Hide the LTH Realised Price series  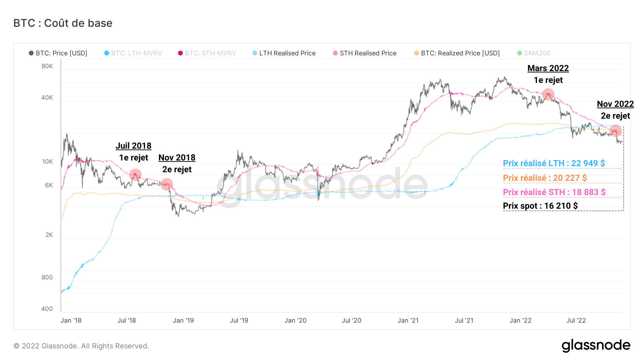[x=284, y=53]
